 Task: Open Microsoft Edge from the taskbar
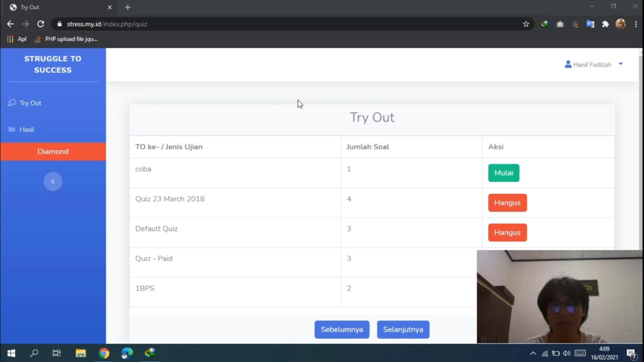pyautogui.click(x=127, y=353)
